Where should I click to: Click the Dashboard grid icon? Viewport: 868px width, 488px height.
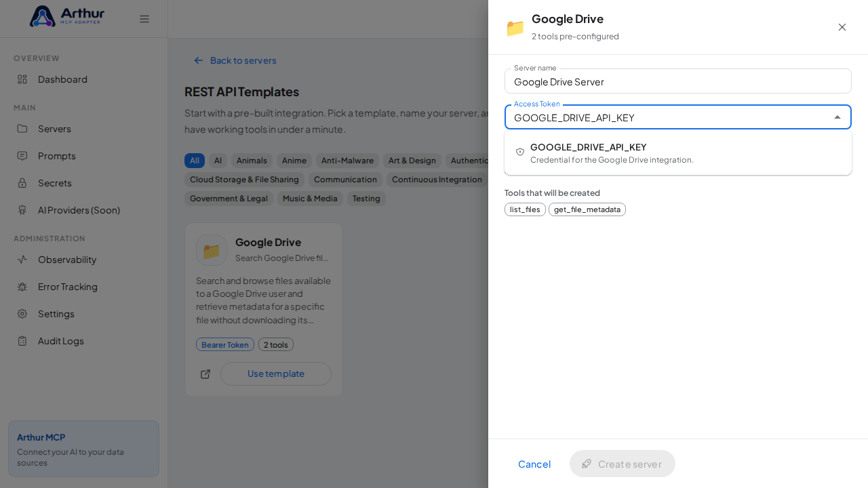22,79
